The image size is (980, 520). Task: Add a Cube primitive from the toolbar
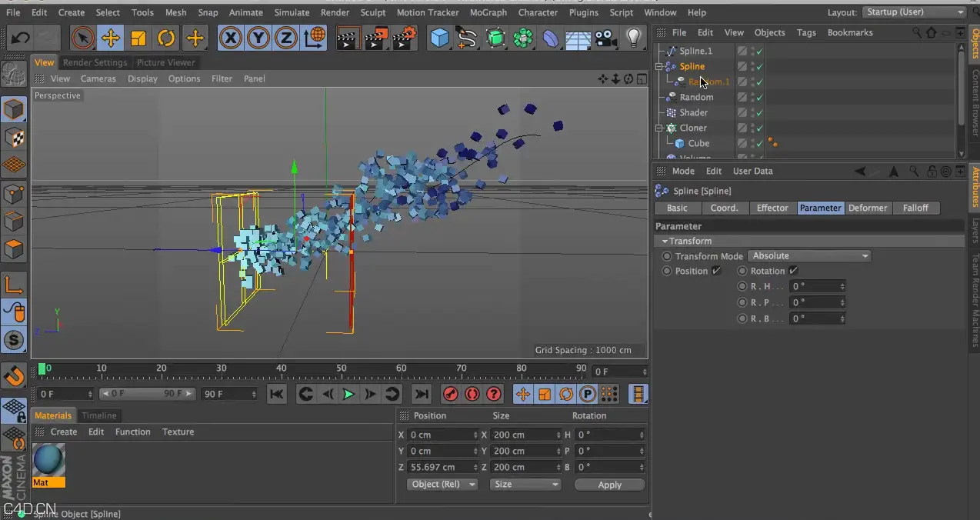[439, 38]
